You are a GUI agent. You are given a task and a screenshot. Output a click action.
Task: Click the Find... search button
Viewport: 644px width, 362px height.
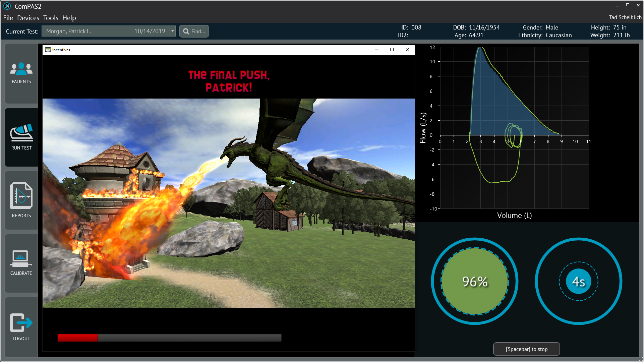click(194, 31)
